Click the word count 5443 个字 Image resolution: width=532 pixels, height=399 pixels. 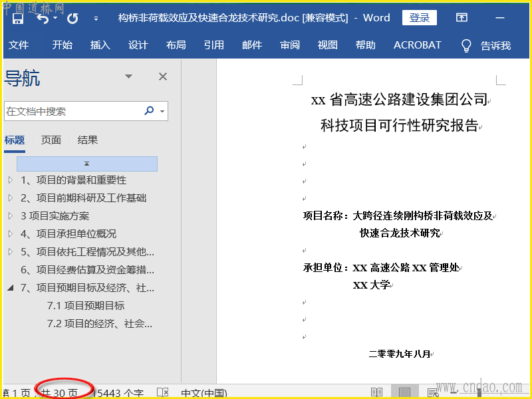tap(120, 393)
